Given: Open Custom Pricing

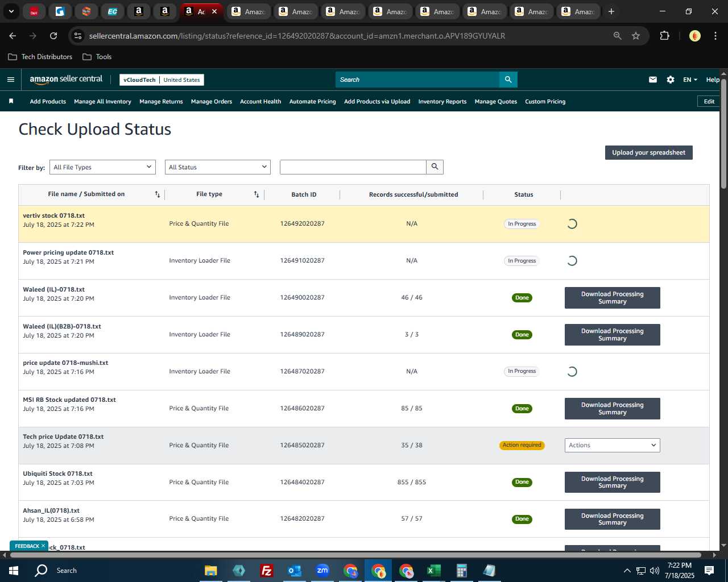Looking at the screenshot, I should (x=545, y=102).
